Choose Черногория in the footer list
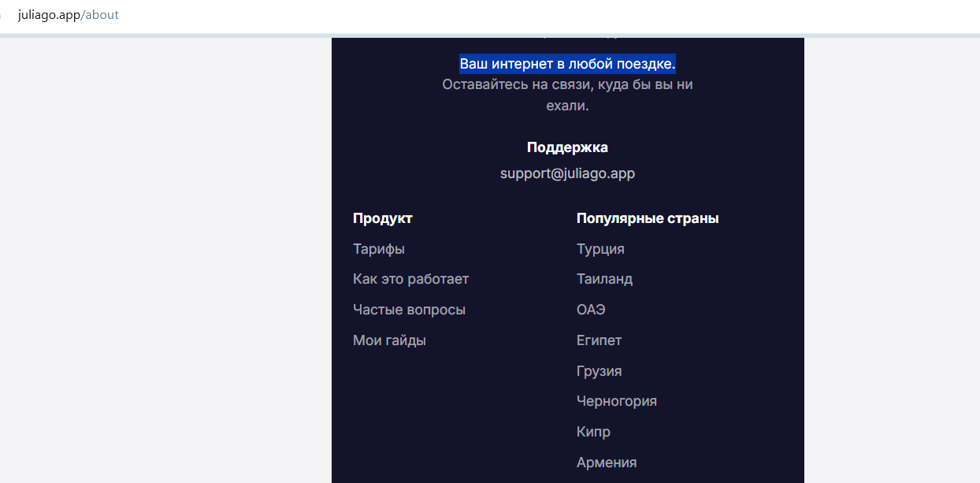 [617, 401]
